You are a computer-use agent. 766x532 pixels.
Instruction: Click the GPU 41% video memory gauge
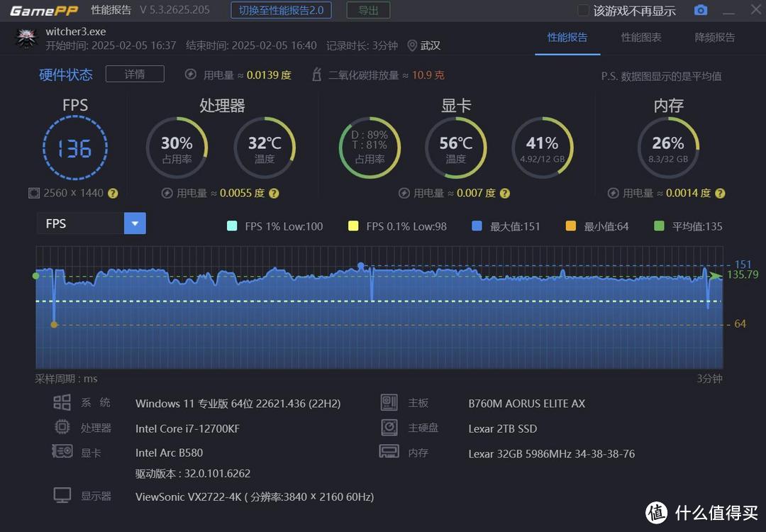(x=543, y=148)
